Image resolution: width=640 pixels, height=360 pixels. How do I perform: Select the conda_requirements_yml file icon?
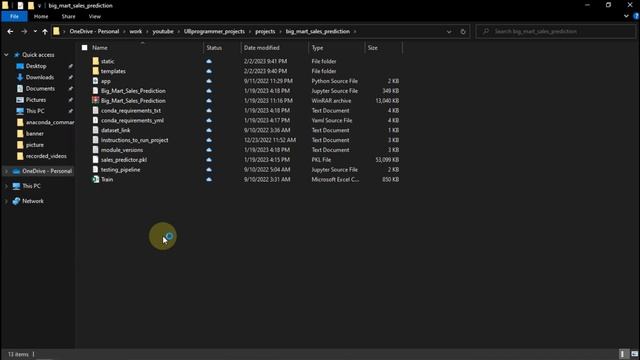tap(96, 120)
